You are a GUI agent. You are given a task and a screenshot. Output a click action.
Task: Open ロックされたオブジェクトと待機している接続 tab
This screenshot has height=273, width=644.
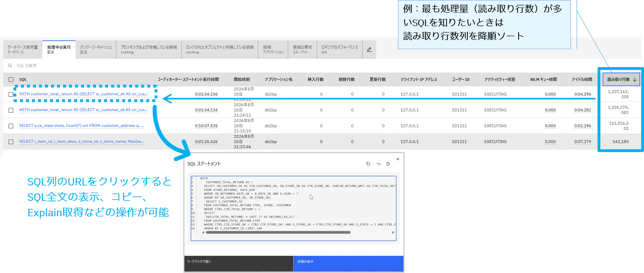point(220,49)
